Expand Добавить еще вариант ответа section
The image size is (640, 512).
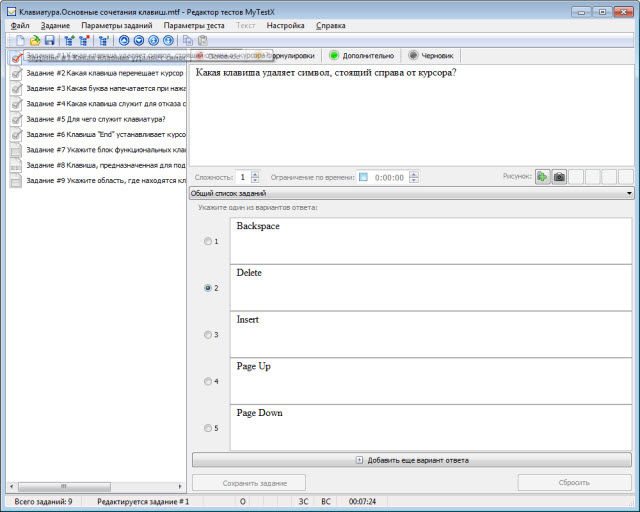pyautogui.click(x=412, y=460)
